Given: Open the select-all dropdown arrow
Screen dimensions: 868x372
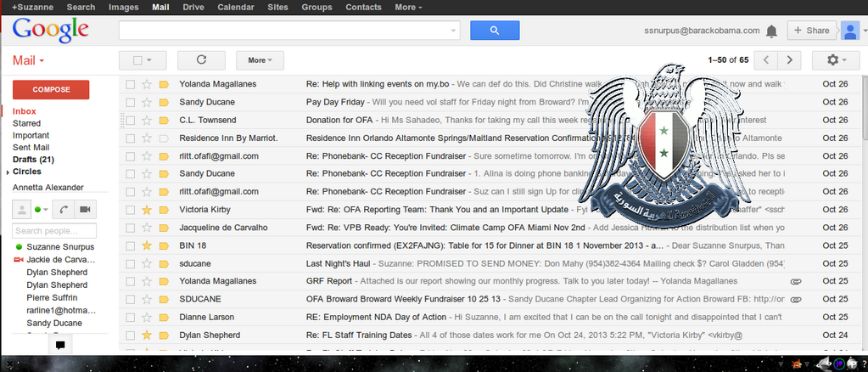Looking at the screenshot, I should [x=148, y=60].
